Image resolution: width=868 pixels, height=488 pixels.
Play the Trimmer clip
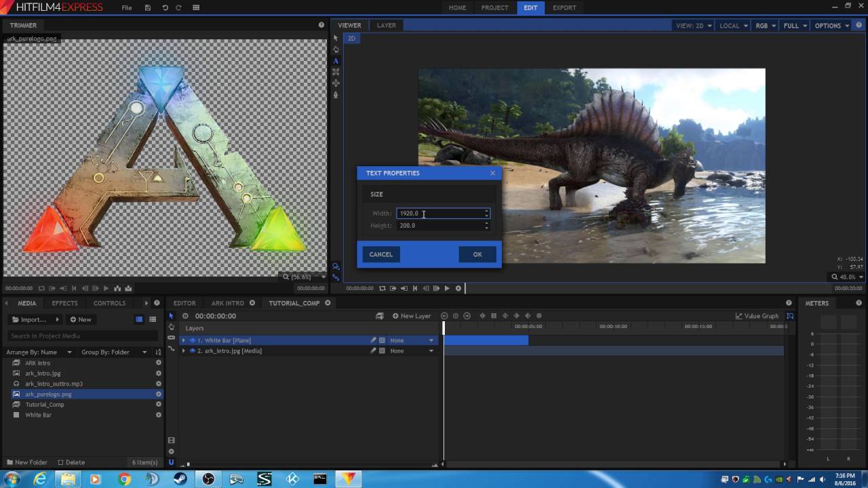click(106, 288)
